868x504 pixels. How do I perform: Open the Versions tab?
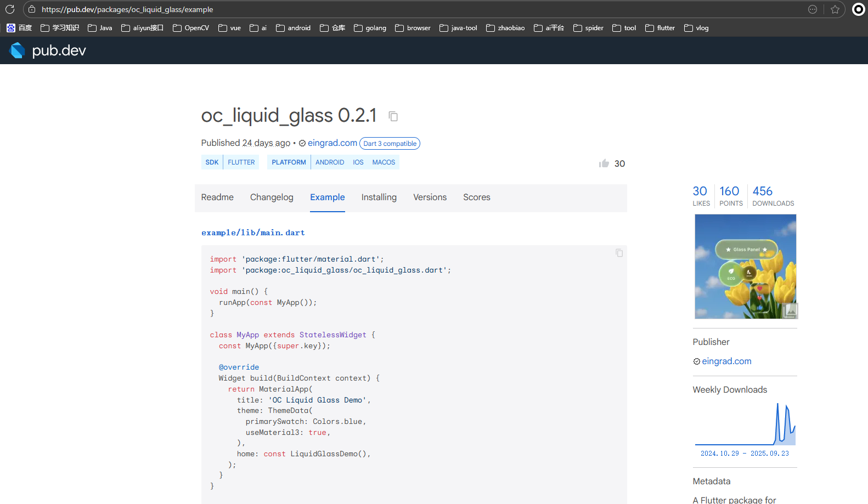pos(430,197)
